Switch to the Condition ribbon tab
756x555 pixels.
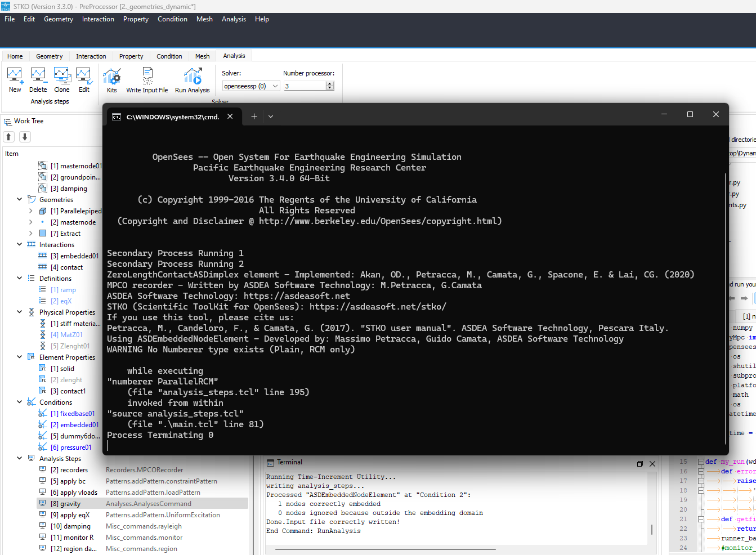[169, 56]
